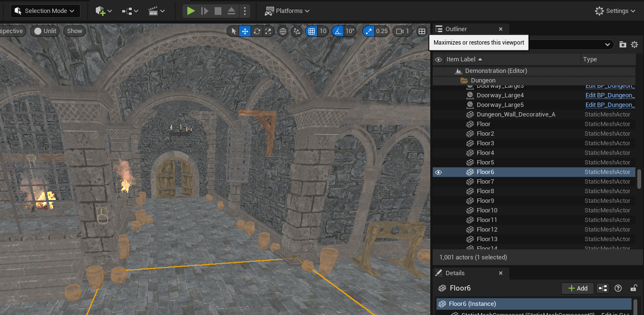This screenshot has height=315, width=644.
Task: Open the Settings dropdown
Action: pos(615,11)
